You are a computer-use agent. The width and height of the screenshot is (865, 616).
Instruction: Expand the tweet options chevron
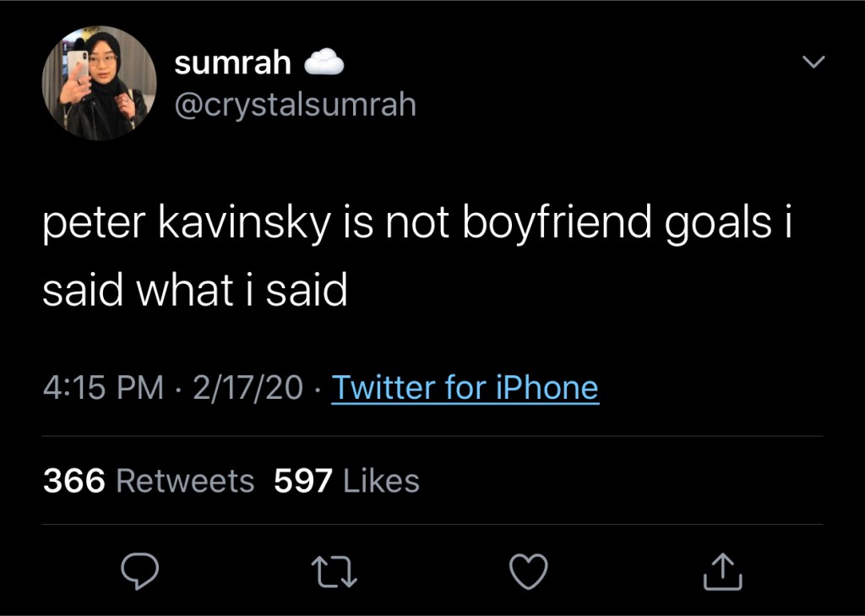pyautogui.click(x=812, y=62)
